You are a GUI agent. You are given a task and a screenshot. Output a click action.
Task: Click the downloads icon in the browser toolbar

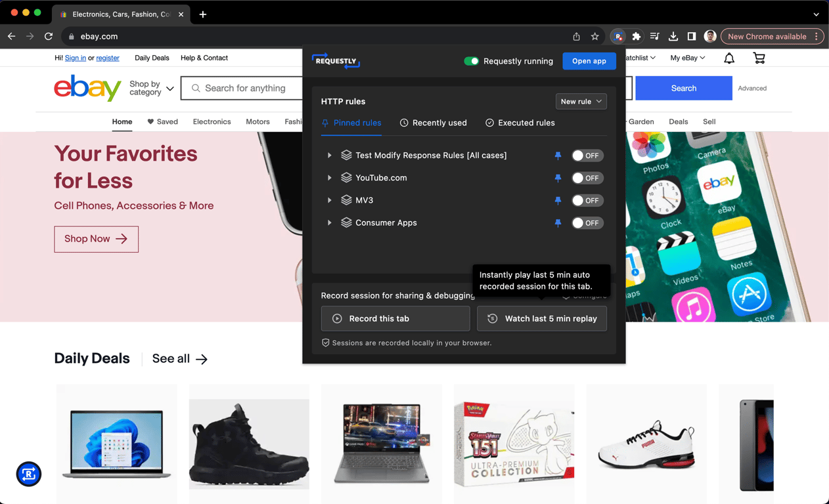[x=673, y=36]
